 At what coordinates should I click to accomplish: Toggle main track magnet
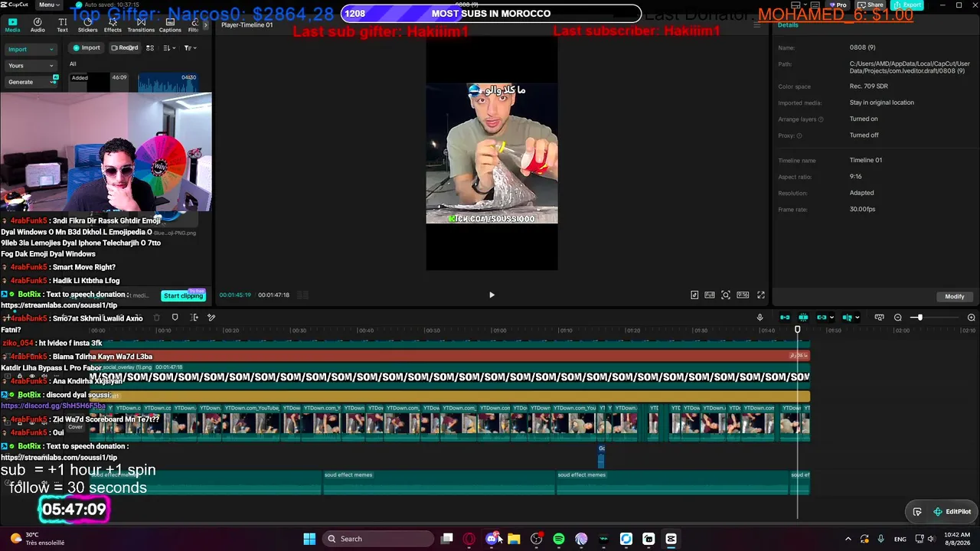tap(785, 318)
